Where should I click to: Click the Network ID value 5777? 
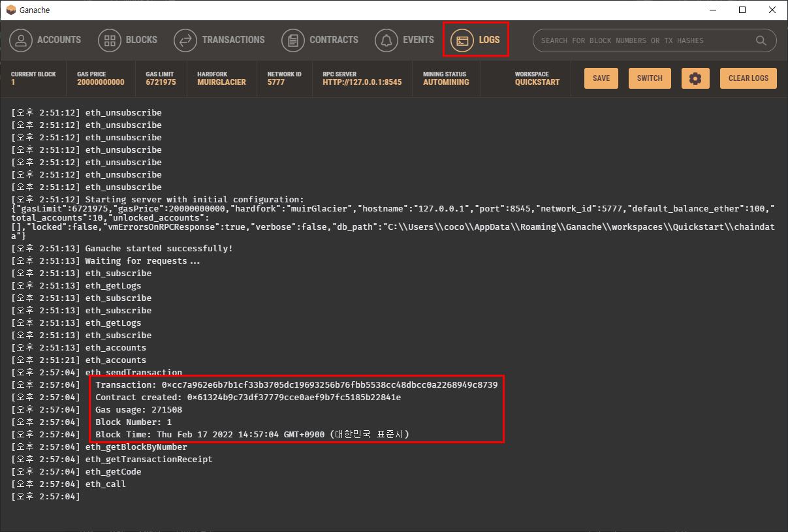[276, 83]
